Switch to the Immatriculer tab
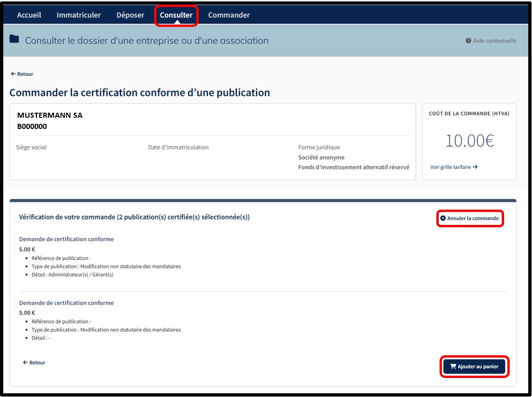532x397 pixels. [x=78, y=15]
